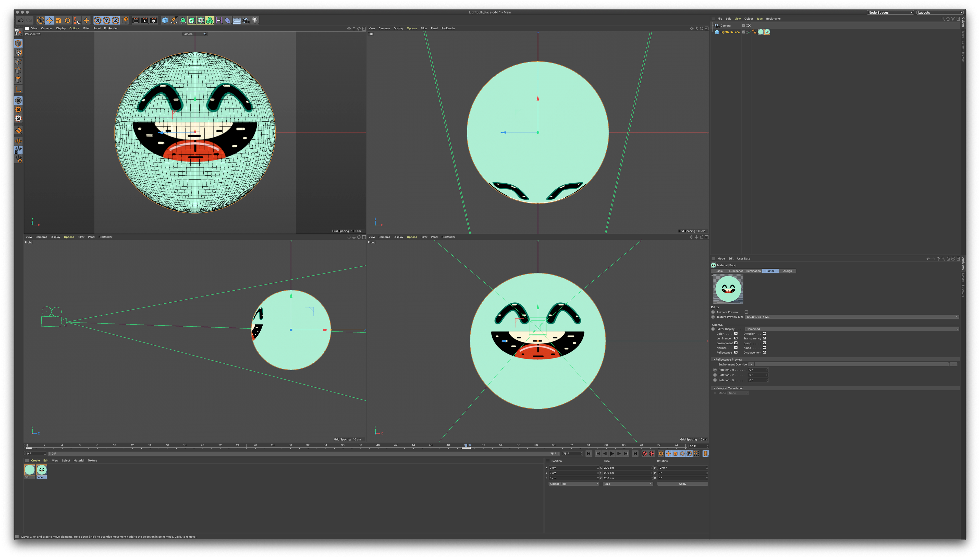Select the Rotate tool in top toolbar
This screenshot has height=558, width=980.
coord(67,20)
